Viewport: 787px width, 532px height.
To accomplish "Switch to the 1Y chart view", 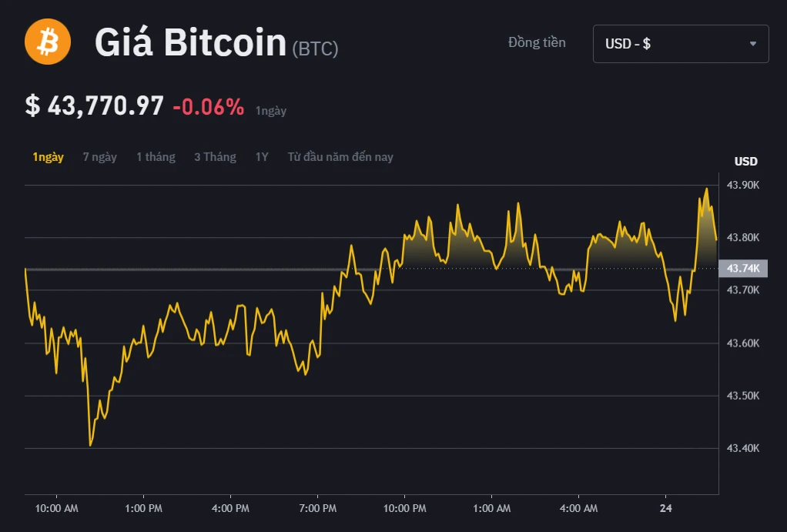I will [x=262, y=157].
